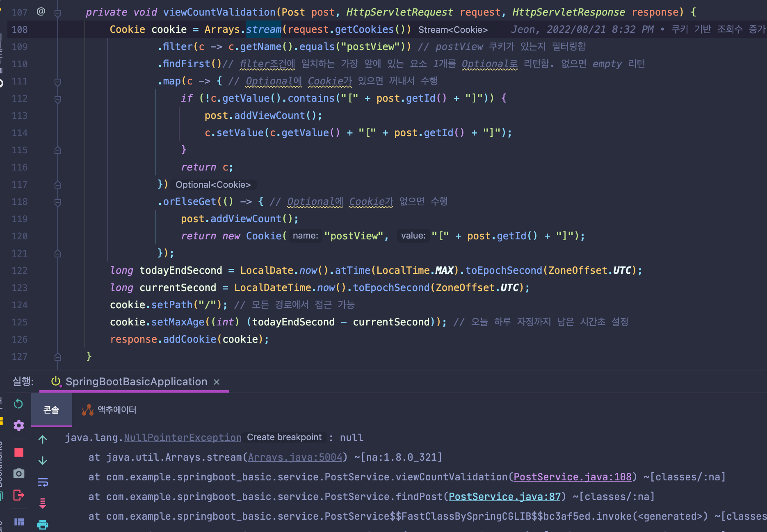
Task: Toggle a breakpoint on line 122 gutter
Action: pos(43,271)
